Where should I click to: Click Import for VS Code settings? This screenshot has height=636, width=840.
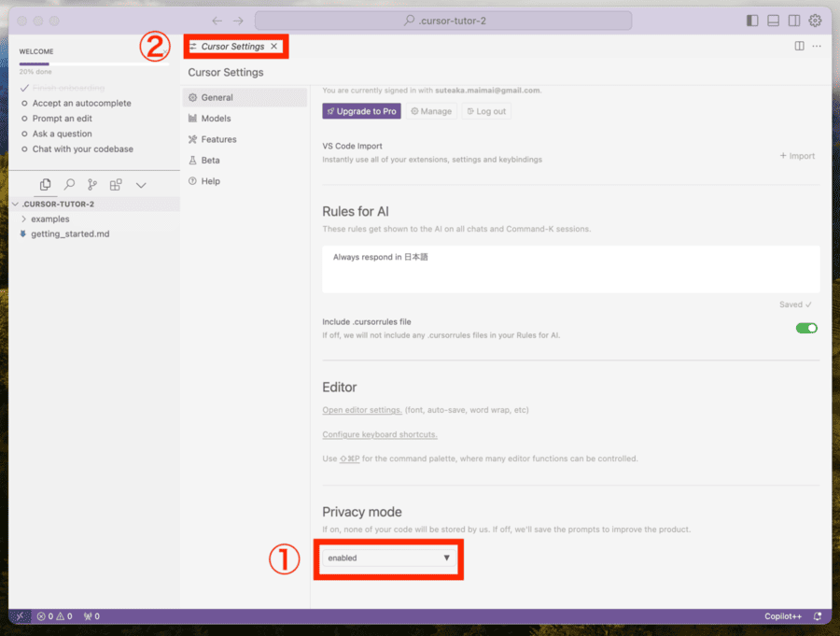point(797,156)
